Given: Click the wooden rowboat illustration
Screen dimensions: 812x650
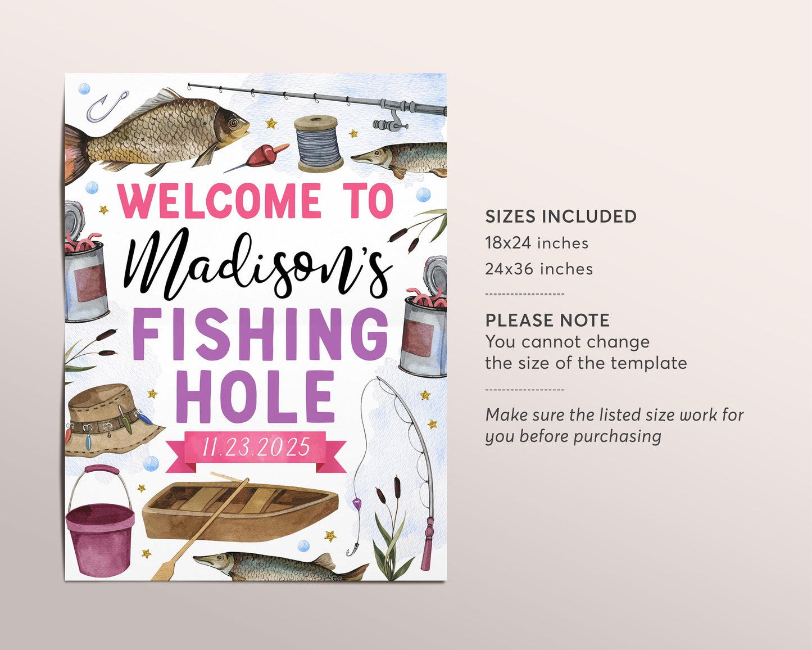Looking at the screenshot, I should pyautogui.click(x=240, y=512).
